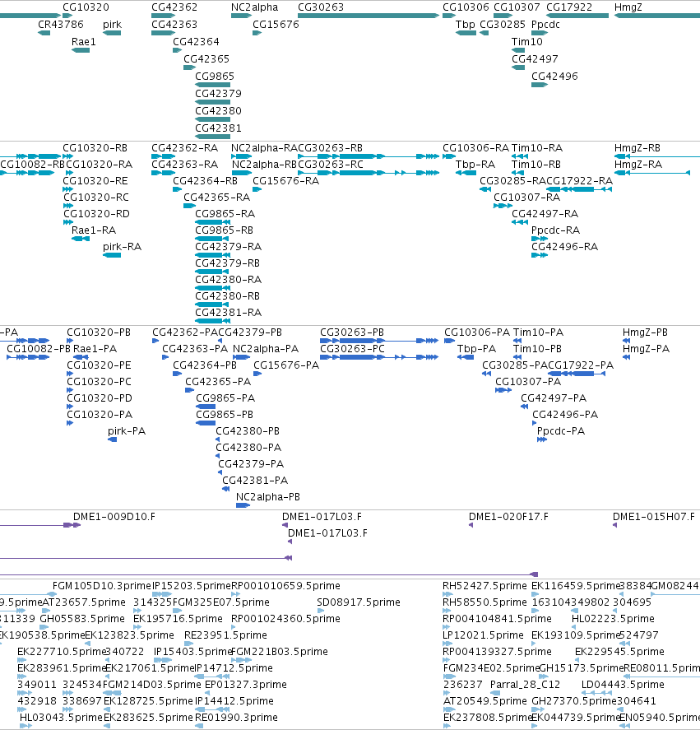Viewport: 700px width, 730px height.
Task: Click the CG42497-PA protein label
Action: click(554, 398)
